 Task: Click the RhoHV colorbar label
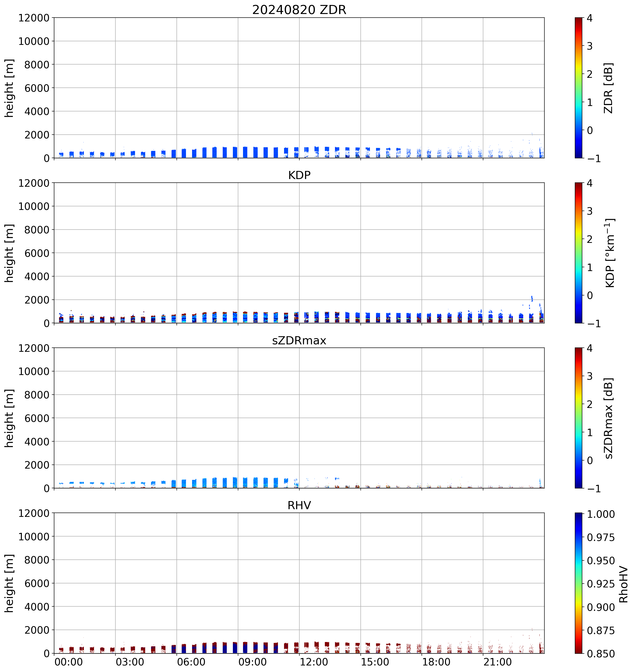(x=623, y=584)
